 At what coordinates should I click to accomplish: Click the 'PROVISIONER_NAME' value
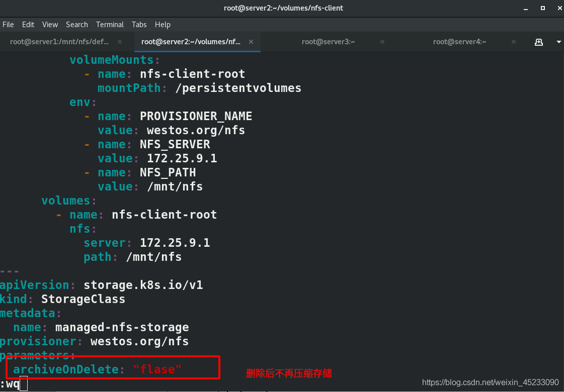tap(196, 116)
